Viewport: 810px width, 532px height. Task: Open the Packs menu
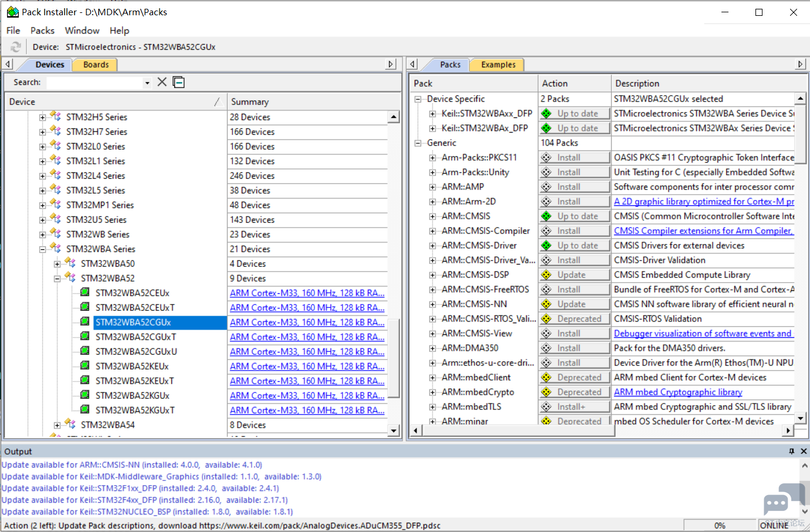pyautogui.click(x=42, y=31)
